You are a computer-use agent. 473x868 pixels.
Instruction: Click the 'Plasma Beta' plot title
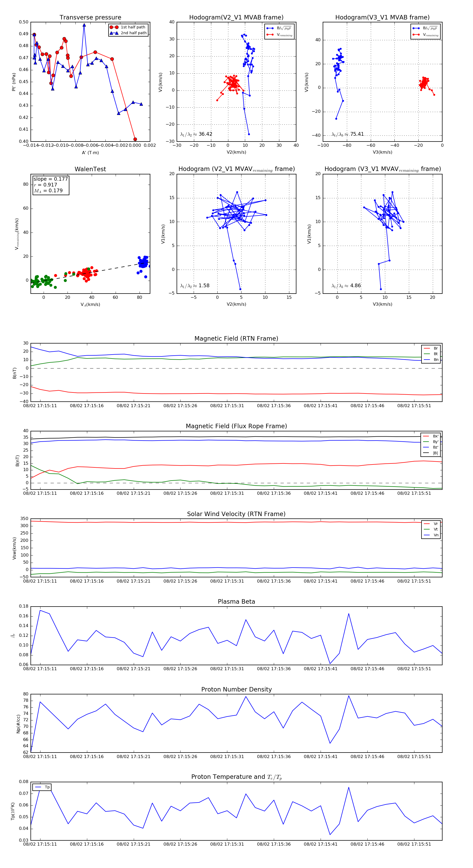point(236,602)
